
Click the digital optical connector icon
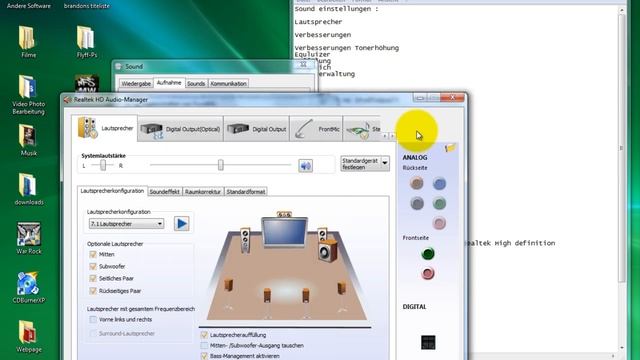[428, 342]
